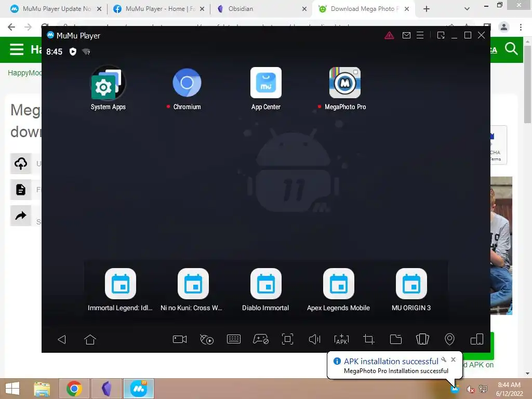Click HappyMod site search magnifier
The image size is (532, 399).
click(x=511, y=49)
